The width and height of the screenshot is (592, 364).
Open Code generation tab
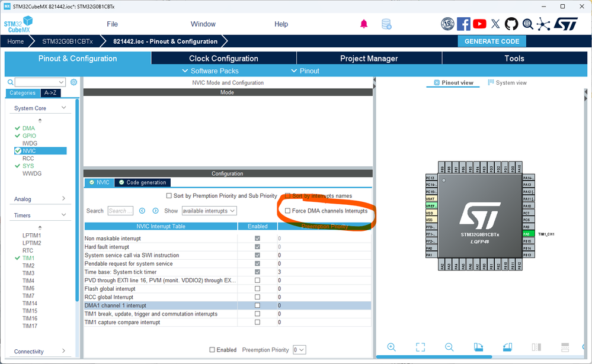click(x=142, y=182)
